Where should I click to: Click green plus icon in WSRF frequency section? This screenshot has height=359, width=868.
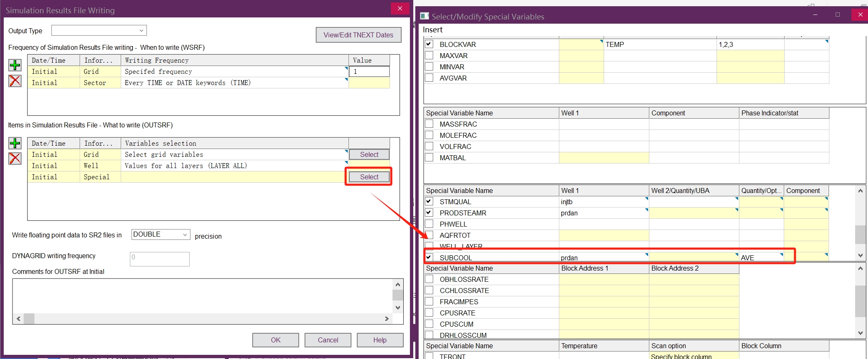15,65
